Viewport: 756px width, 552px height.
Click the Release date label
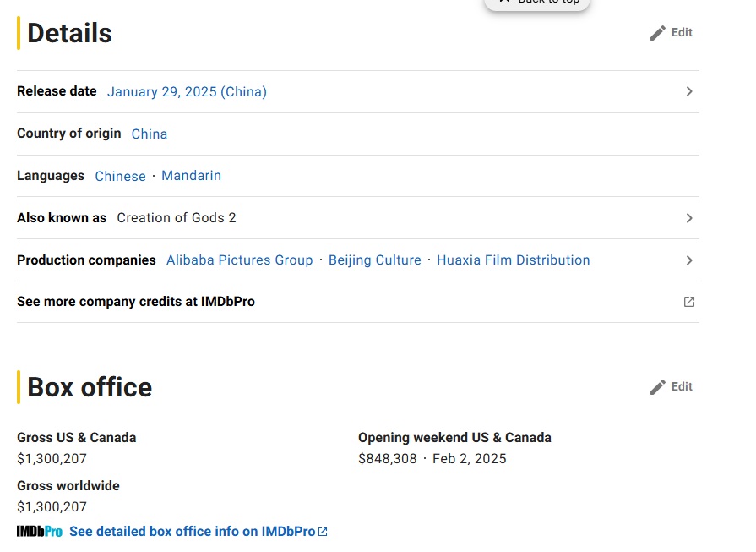pos(57,91)
